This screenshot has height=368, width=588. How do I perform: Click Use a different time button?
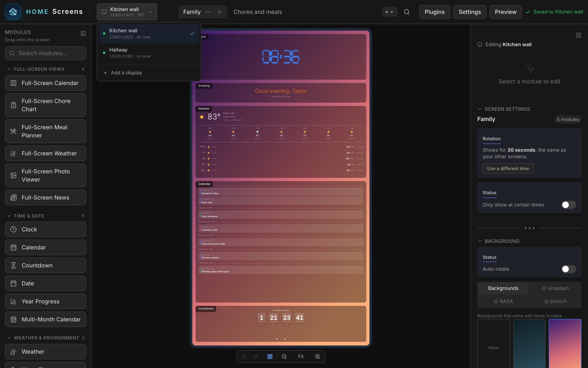click(508, 169)
